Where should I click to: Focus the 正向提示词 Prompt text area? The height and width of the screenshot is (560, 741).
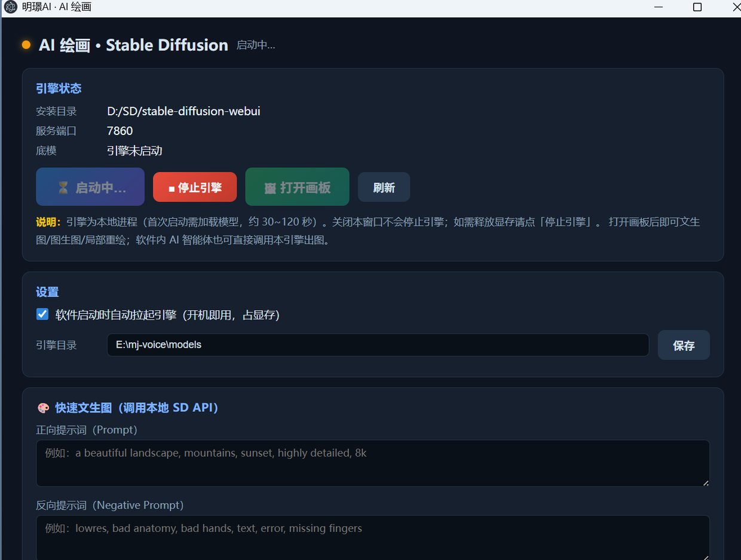pos(373,463)
